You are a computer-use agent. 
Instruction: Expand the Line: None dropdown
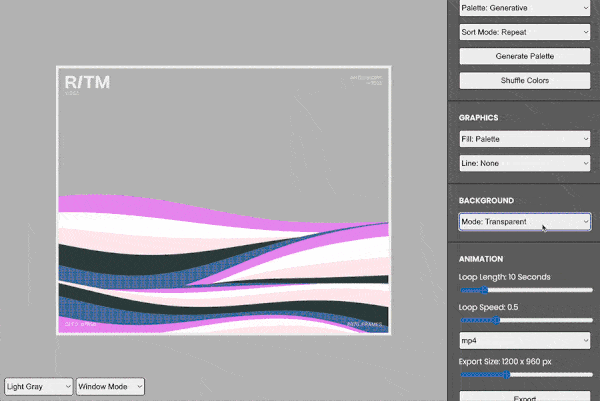pyautogui.click(x=525, y=163)
